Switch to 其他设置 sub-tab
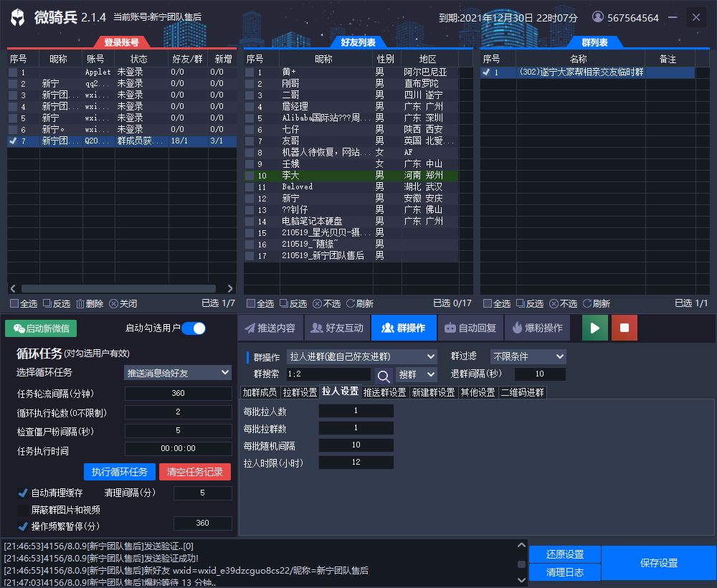This screenshot has width=717, height=588. tap(478, 392)
